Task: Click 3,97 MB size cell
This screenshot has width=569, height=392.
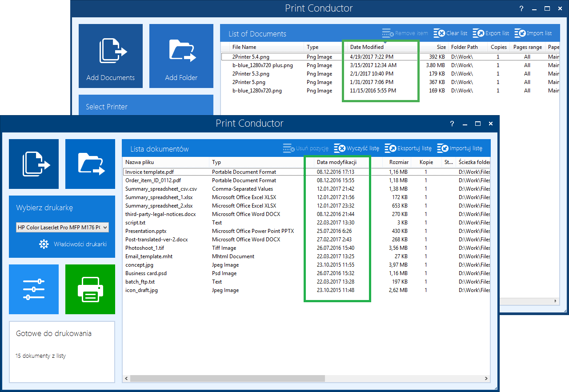Action: [398, 265]
